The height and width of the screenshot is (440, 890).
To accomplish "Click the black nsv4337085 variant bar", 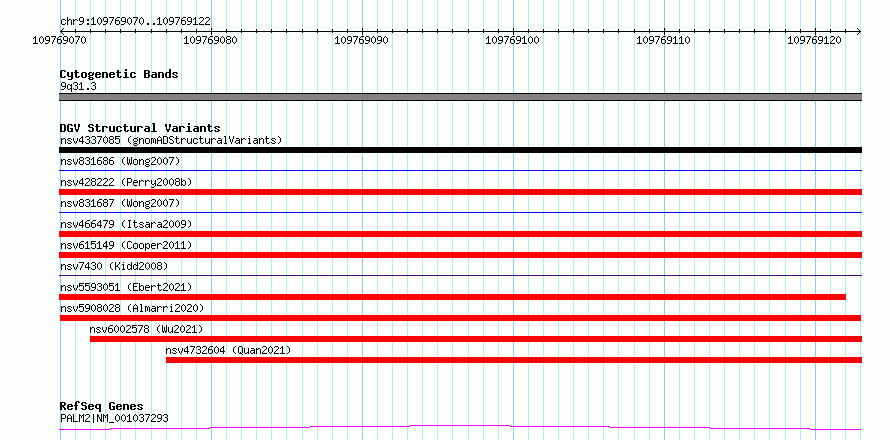I will 460,150.
